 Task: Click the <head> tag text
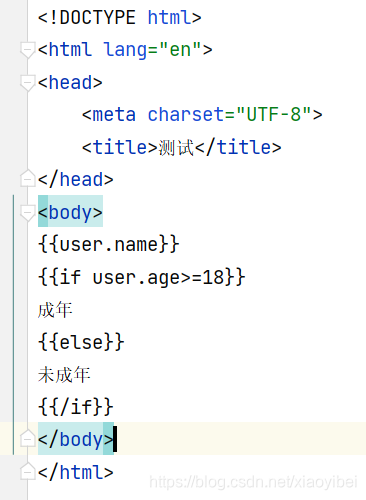coord(70,83)
